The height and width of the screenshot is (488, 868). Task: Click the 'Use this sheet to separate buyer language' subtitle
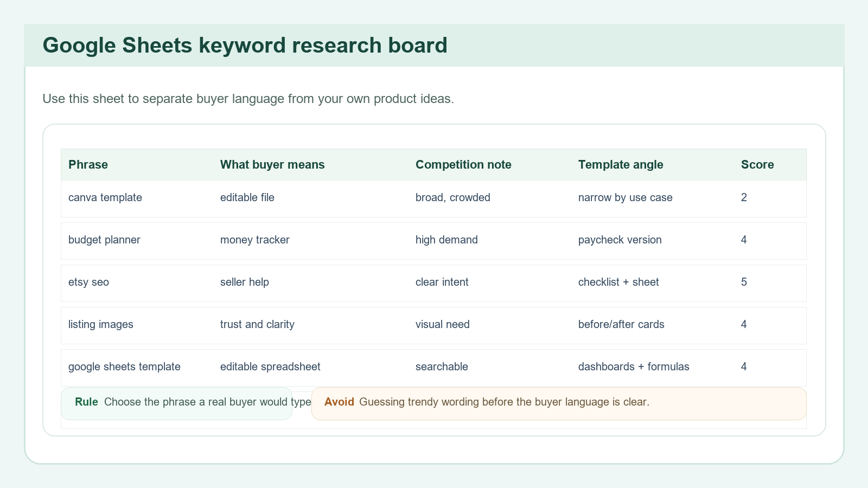(248, 99)
